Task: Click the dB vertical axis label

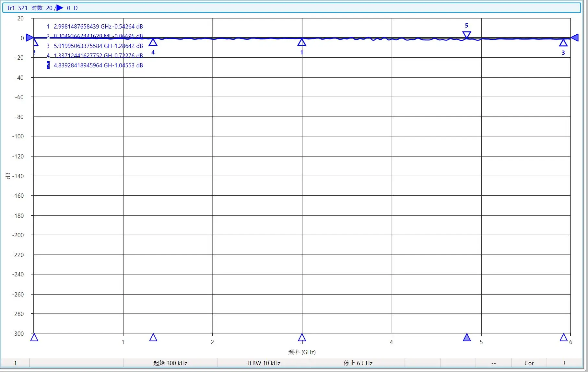Action: click(8, 176)
